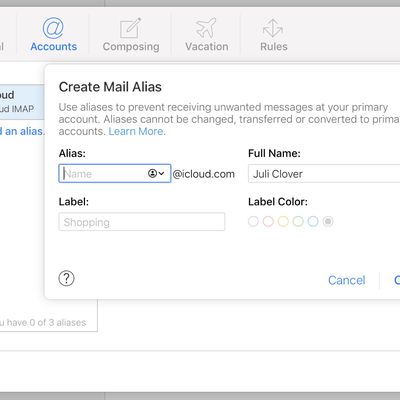
Task: Click the Label field with Shopping placeholder
Action: point(142,222)
